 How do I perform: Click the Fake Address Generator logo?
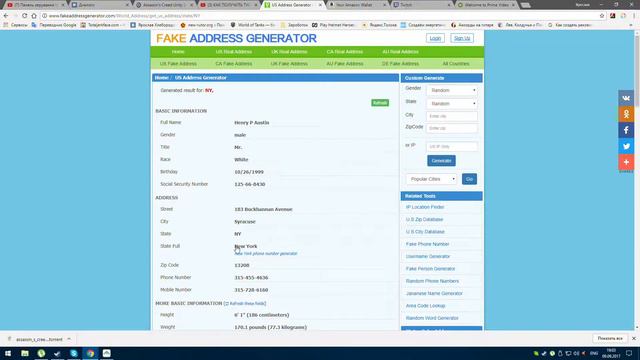[236, 38]
